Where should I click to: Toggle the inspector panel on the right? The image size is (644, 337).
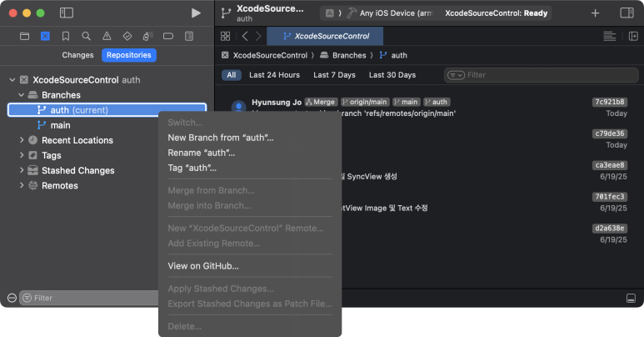pyautogui.click(x=627, y=13)
